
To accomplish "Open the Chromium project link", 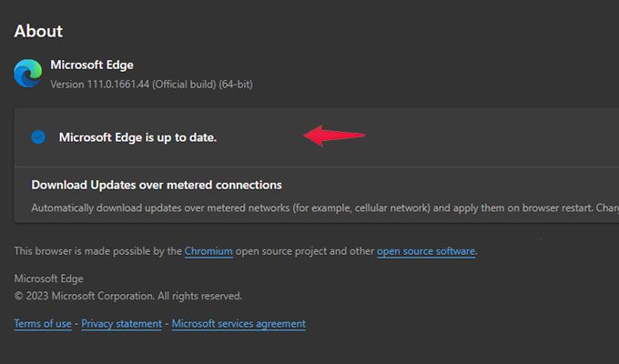I will (x=208, y=251).
